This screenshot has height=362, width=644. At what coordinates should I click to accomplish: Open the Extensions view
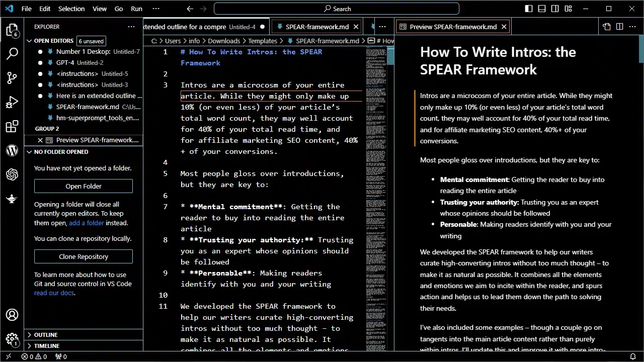pyautogui.click(x=12, y=127)
